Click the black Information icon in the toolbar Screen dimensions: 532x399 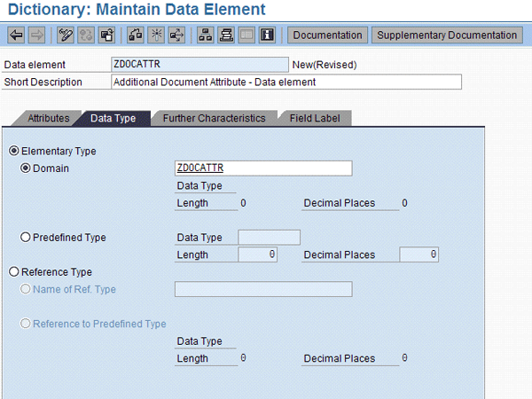click(x=268, y=35)
